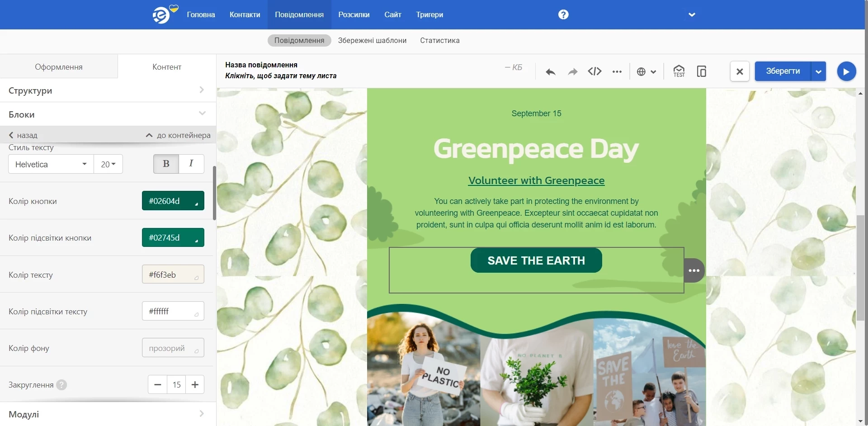
Task: Open Helvetica font family dropdown
Action: [51, 164]
